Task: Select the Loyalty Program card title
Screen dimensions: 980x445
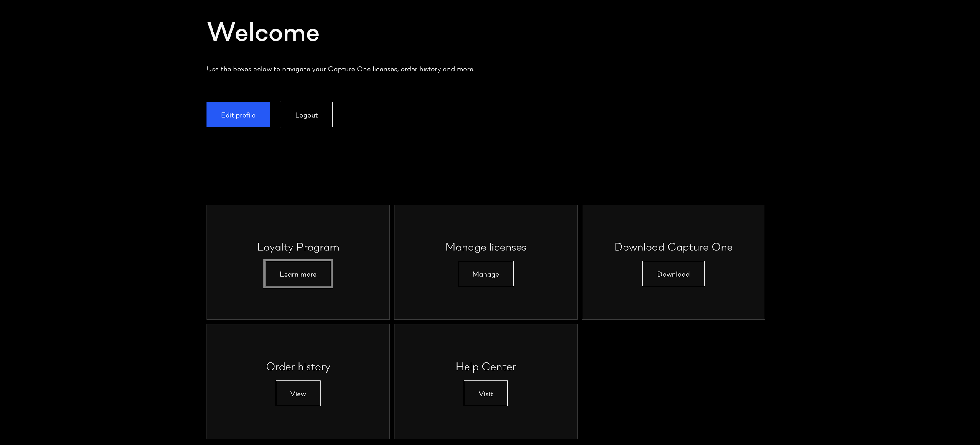Action: (x=298, y=247)
